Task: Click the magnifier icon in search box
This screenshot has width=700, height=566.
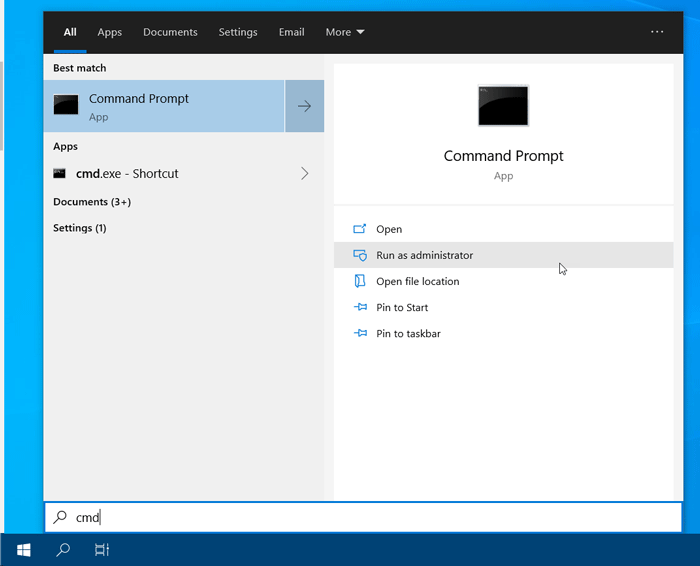Action: 60,517
